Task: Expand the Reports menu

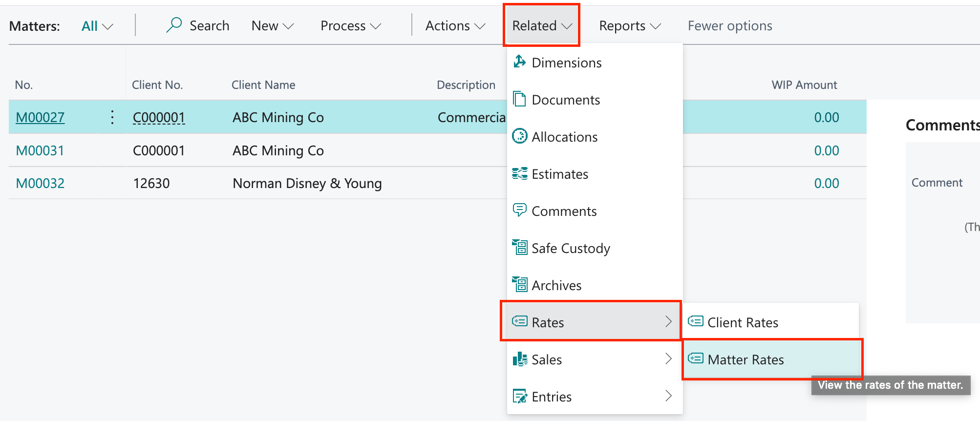Action: pyautogui.click(x=630, y=26)
